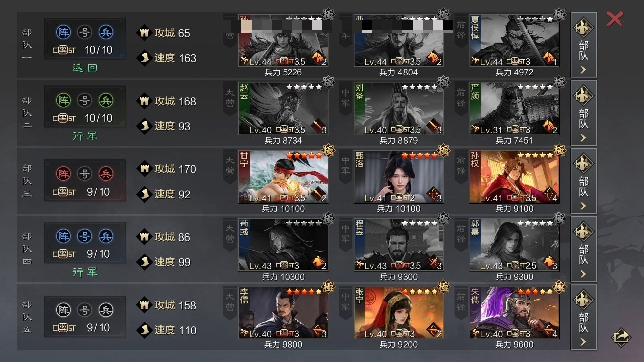Open the 赵云 general card

coord(283,109)
